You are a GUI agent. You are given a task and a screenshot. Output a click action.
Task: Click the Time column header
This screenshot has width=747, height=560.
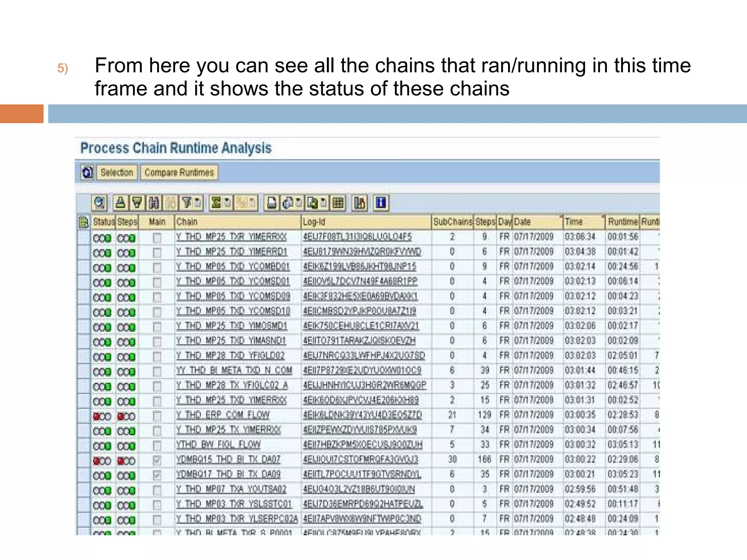tap(584, 222)
